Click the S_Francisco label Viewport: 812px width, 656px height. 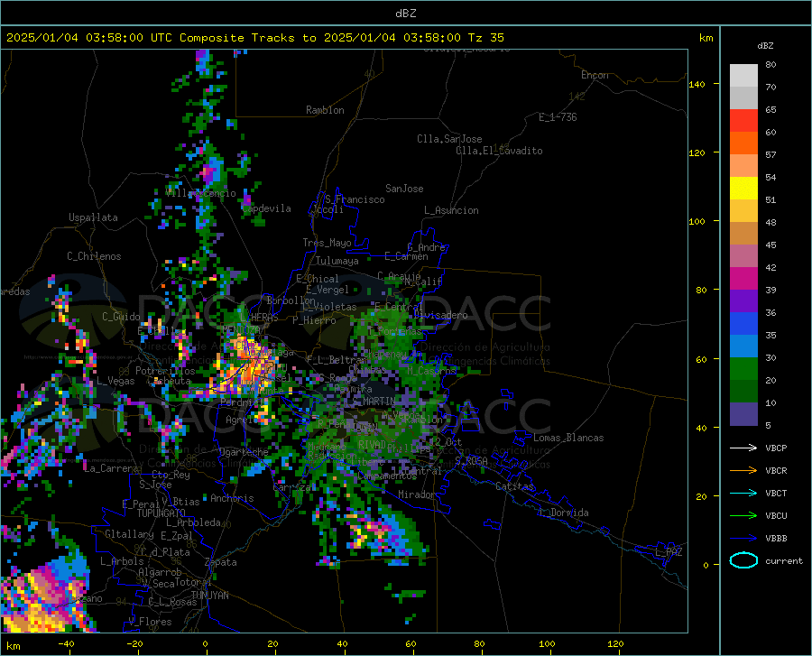coord(355,199)
